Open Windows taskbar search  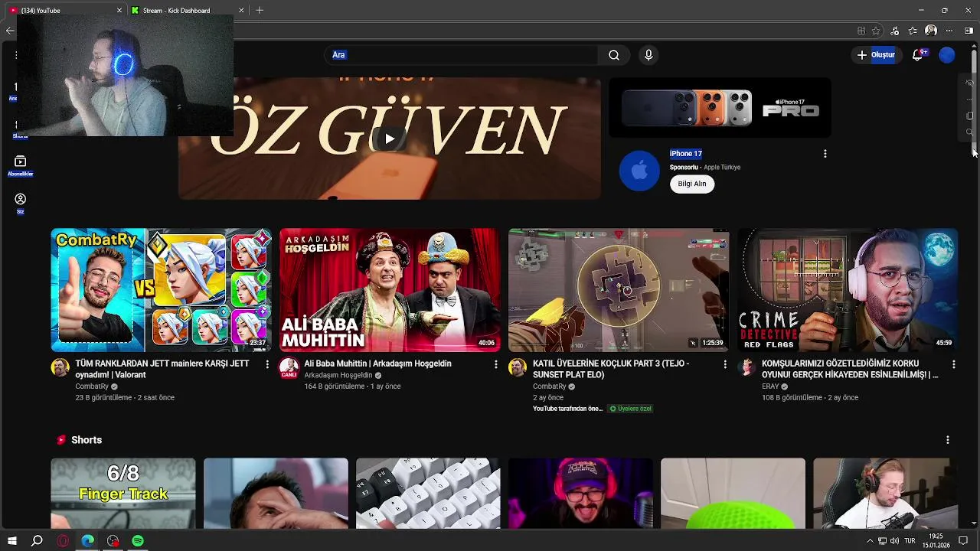click(x=37, y=541)
